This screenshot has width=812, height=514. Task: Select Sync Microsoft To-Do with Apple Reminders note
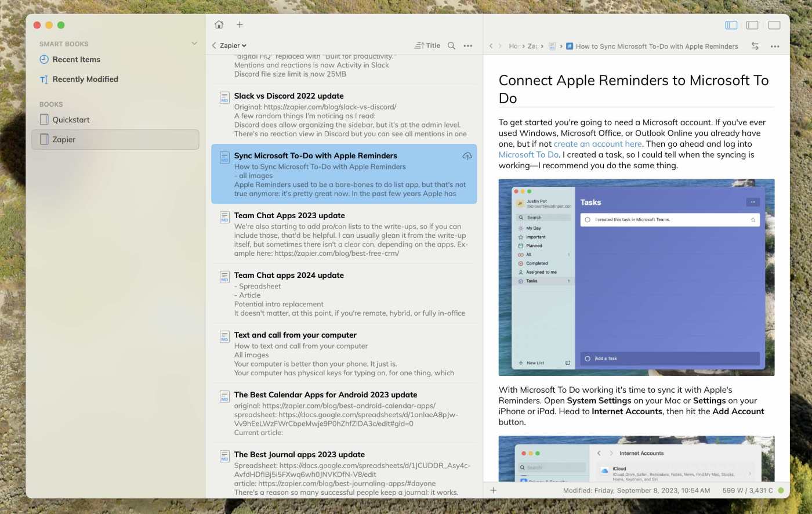click(x=344, y=174)
